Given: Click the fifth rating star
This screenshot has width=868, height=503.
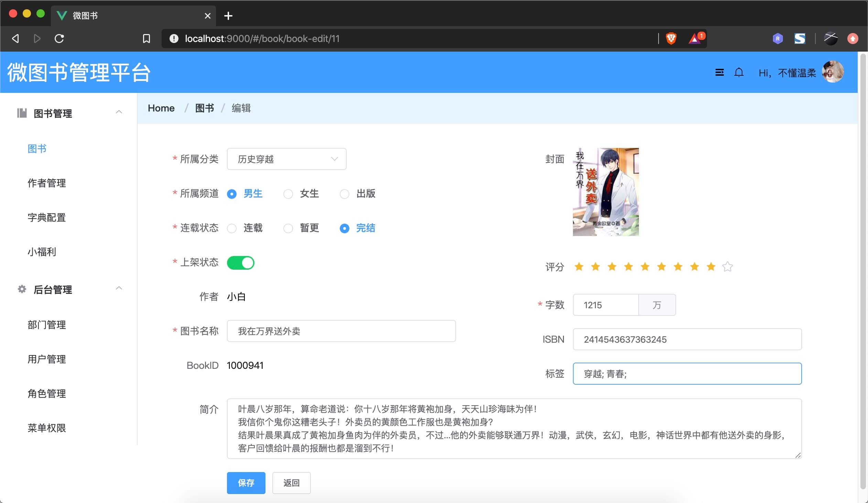Looking at the screenshot, I should pos(645,267).
